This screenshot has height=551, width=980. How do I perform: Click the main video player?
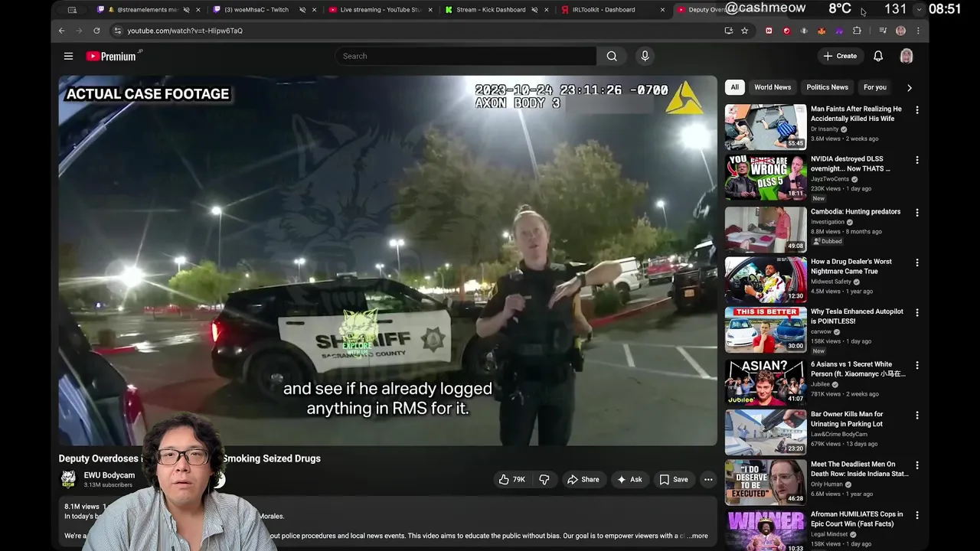point(388,260)
